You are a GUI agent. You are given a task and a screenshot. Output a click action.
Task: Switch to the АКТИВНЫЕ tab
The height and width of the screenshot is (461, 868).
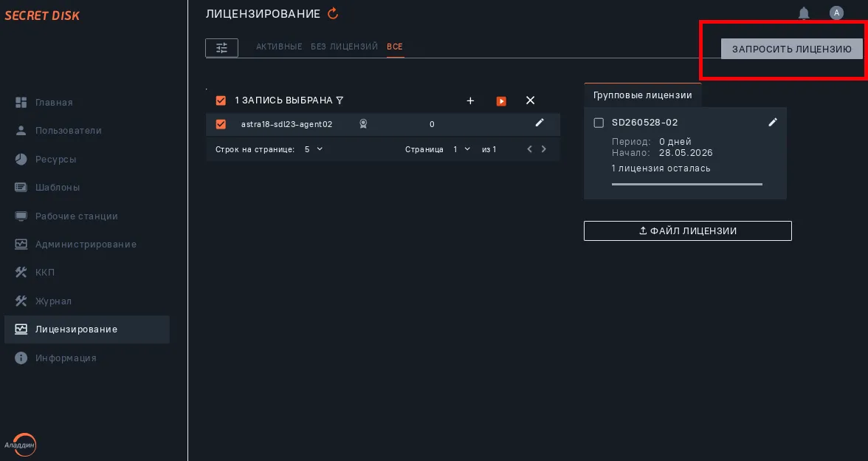pos(279,47)
